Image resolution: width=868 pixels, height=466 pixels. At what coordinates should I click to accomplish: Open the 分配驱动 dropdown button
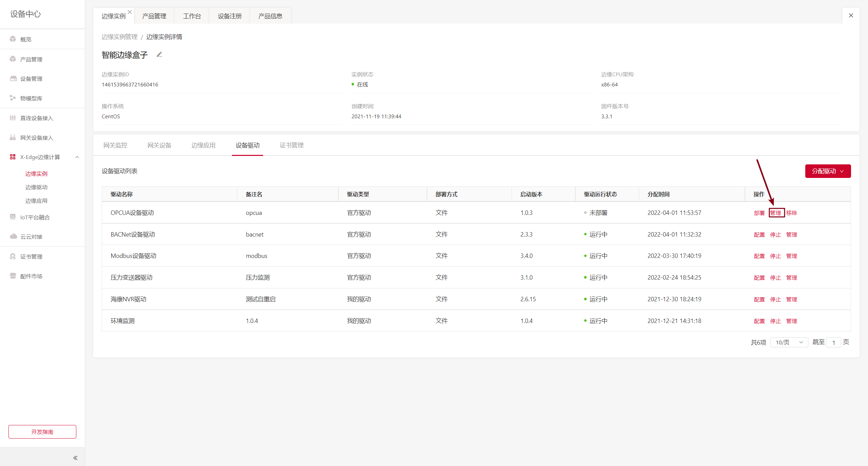tap(828, 171)
